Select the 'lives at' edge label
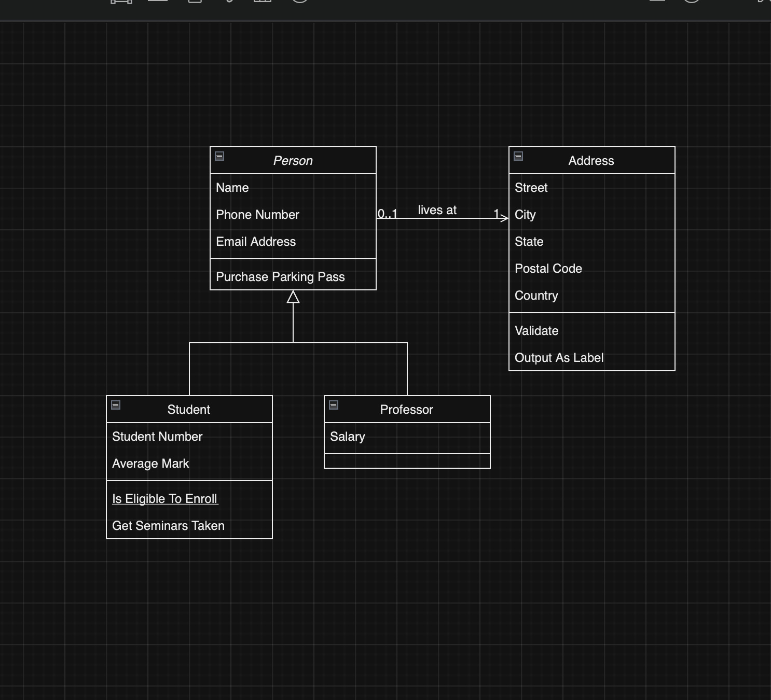Viewport: 771px width, 700px height. click(x=437, y=210)
